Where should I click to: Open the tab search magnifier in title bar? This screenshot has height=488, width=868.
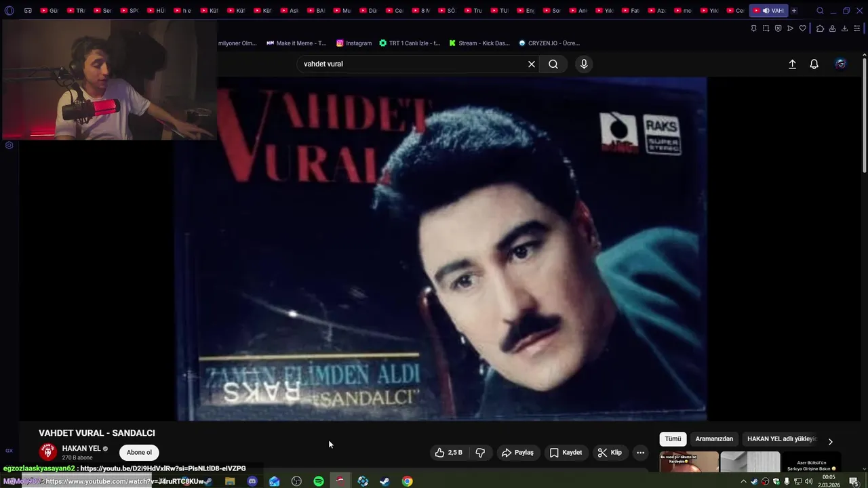coord(820,10)
